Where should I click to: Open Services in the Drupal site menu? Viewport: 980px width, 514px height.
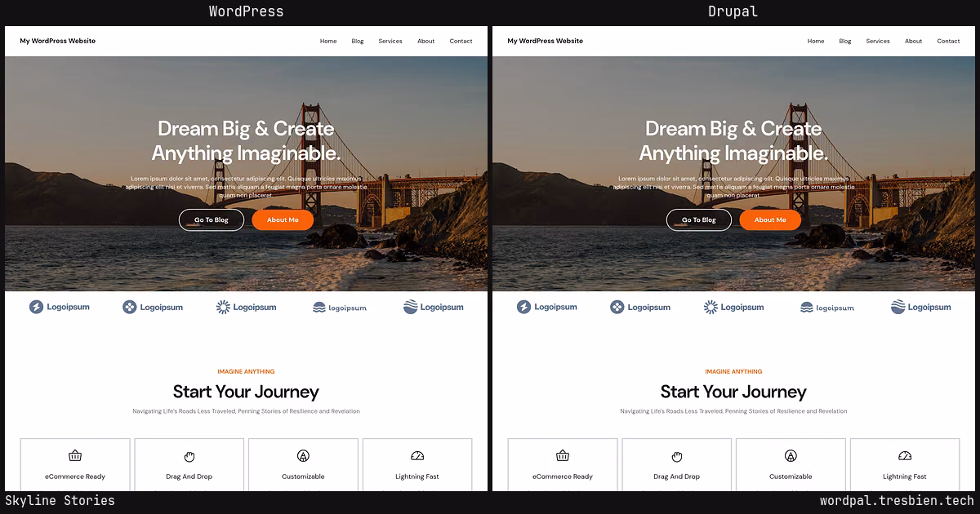[878, 41]
